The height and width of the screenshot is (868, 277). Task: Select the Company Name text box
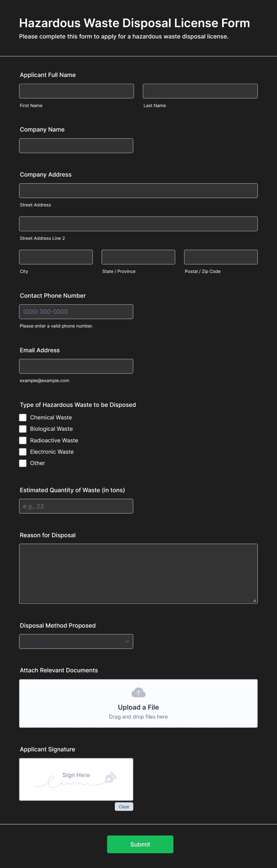(76, 146)
